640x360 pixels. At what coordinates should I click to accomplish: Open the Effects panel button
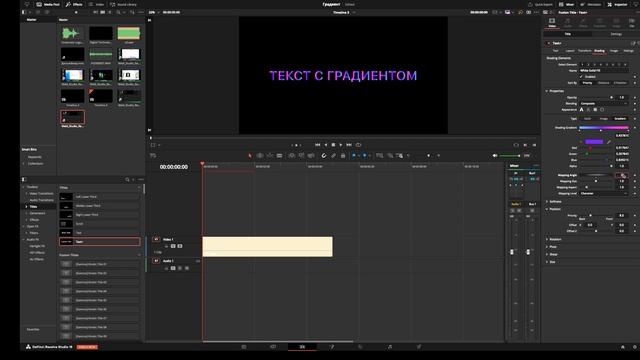pyautogui.click(x=74, y=4)
